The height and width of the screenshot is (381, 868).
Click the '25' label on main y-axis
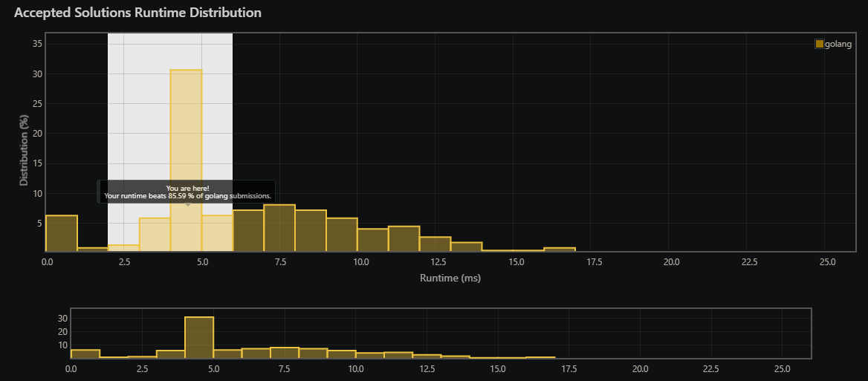pos(38,104)
